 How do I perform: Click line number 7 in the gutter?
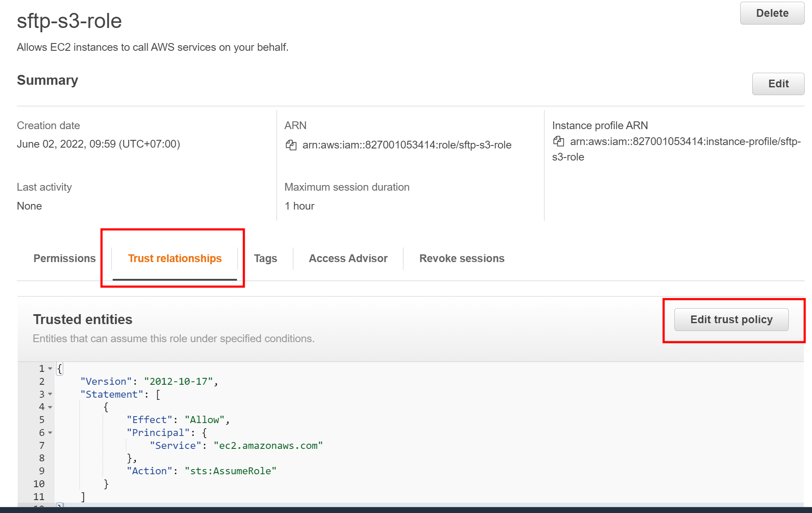click(42, 445)
